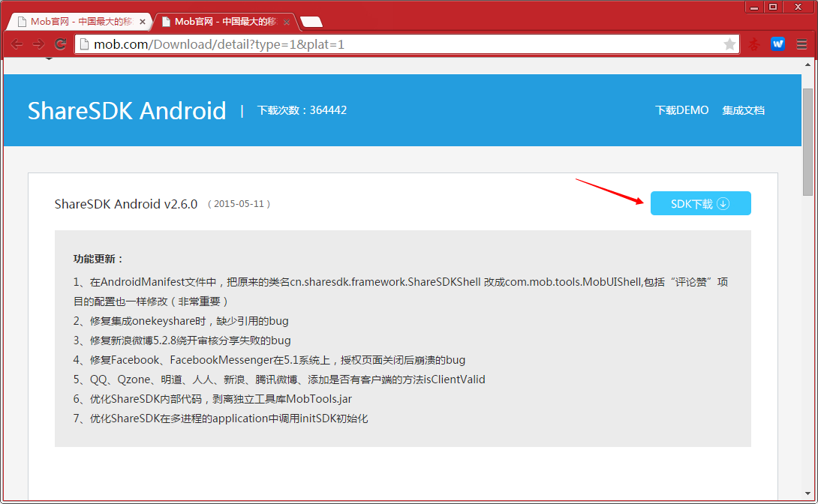Click update item 6 about MobTools.jar
The height and width of the screenshot is (504, 818).
212,399
